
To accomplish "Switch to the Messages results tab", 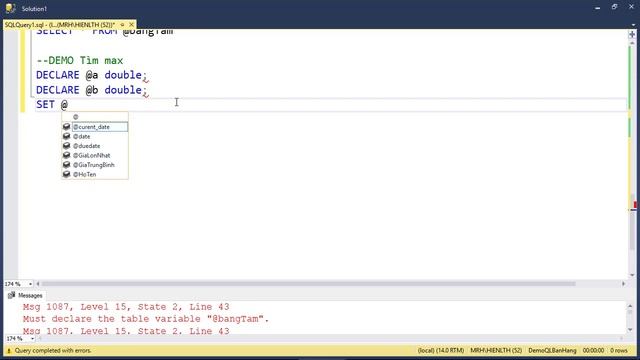I will 25,295.
